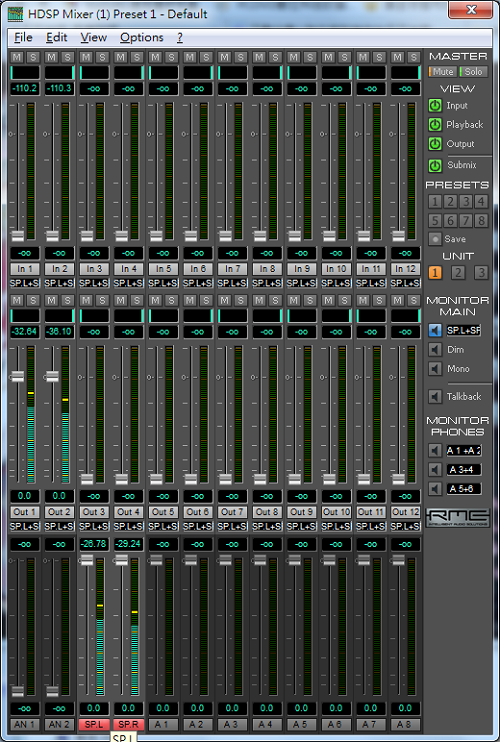Select the SP.R output channel
Viewport: 500px width, 742px height.
click(129, 724)
